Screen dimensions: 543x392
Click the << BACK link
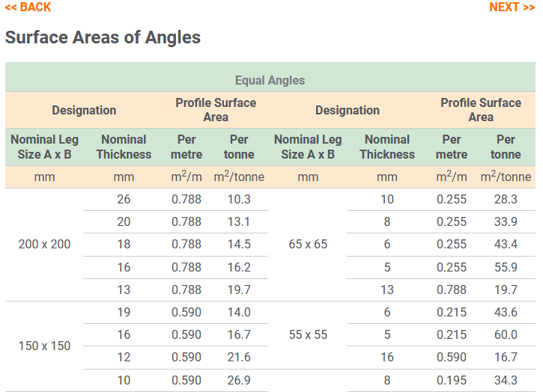click(28, 7)
